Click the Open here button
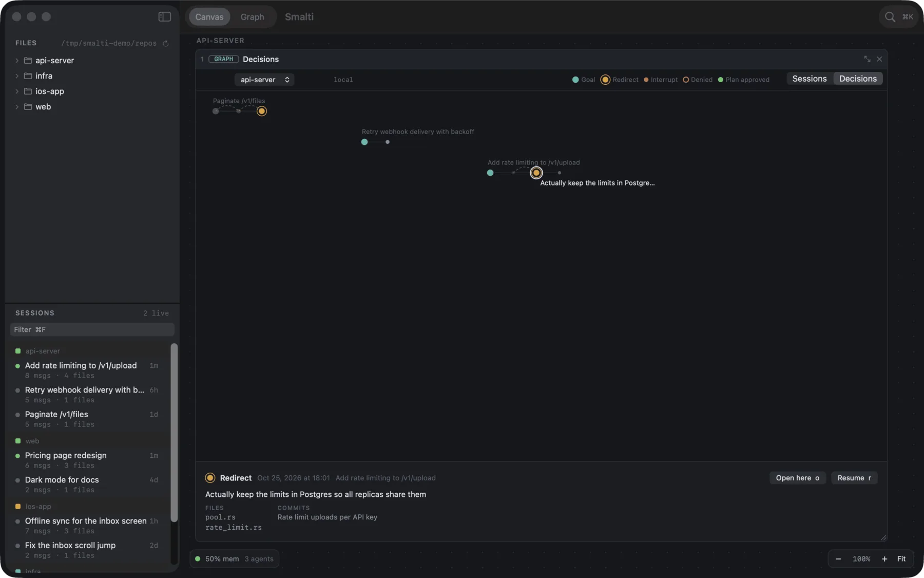 tap(798, 478)
